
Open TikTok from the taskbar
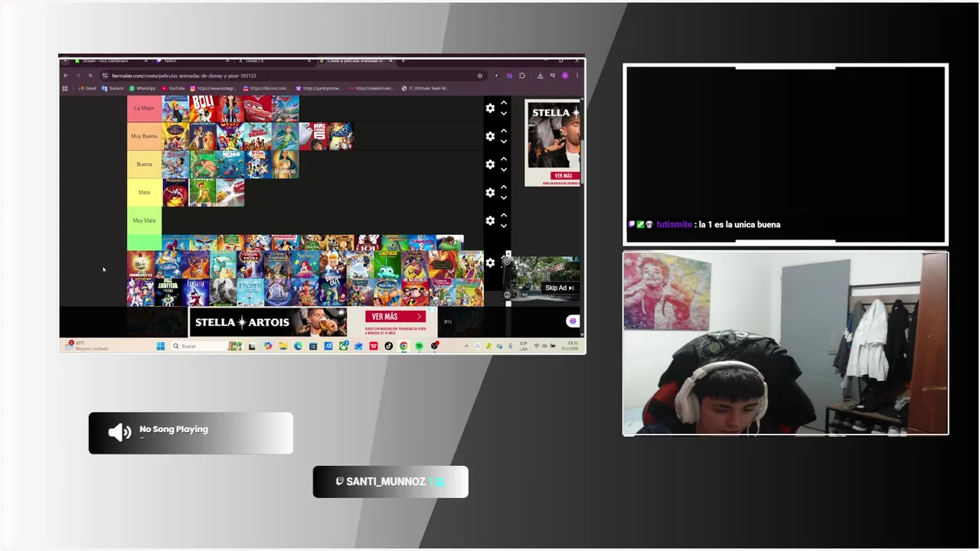click(388, 346)
